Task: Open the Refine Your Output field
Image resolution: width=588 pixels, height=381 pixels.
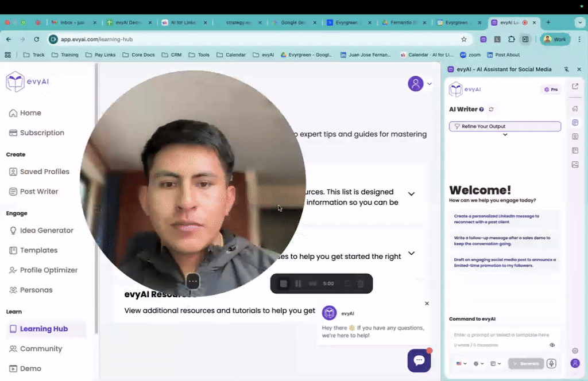Action: [505, 126]
